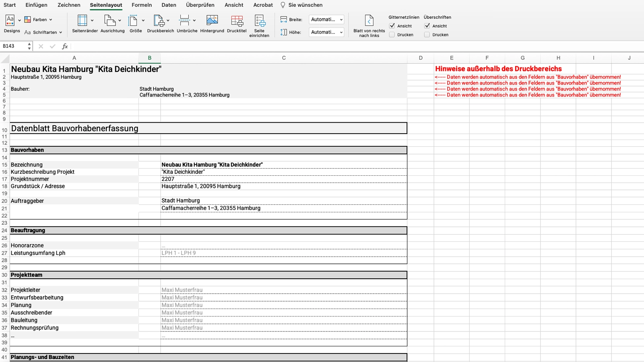
Task: Switch to the Start tab
Action: click(10, 5)
